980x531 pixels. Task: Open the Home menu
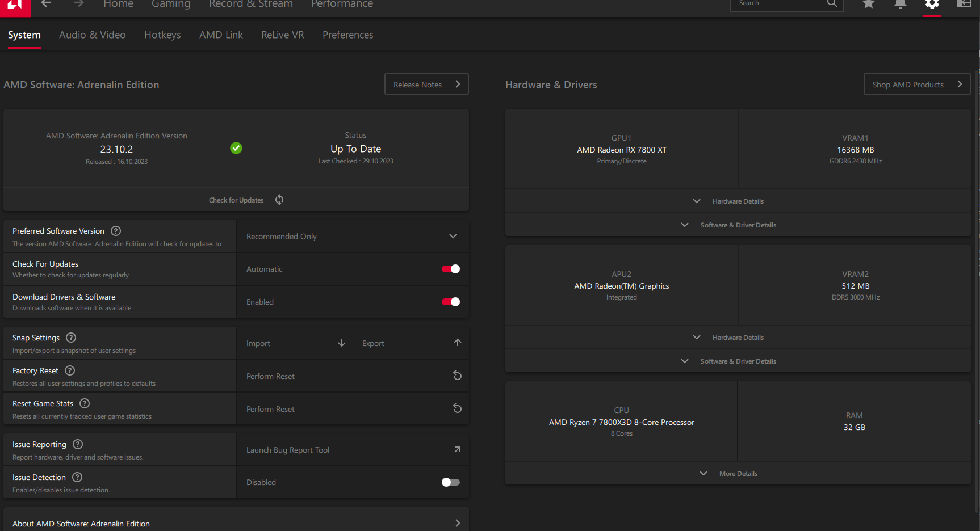click(119, 4)
